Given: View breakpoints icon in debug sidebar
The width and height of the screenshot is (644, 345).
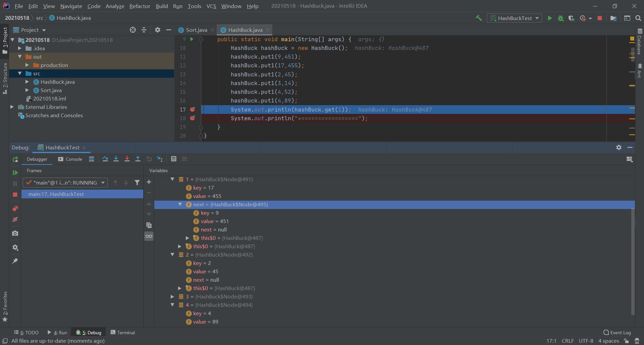Looking at the screenshot, I should tap(15, 208).
